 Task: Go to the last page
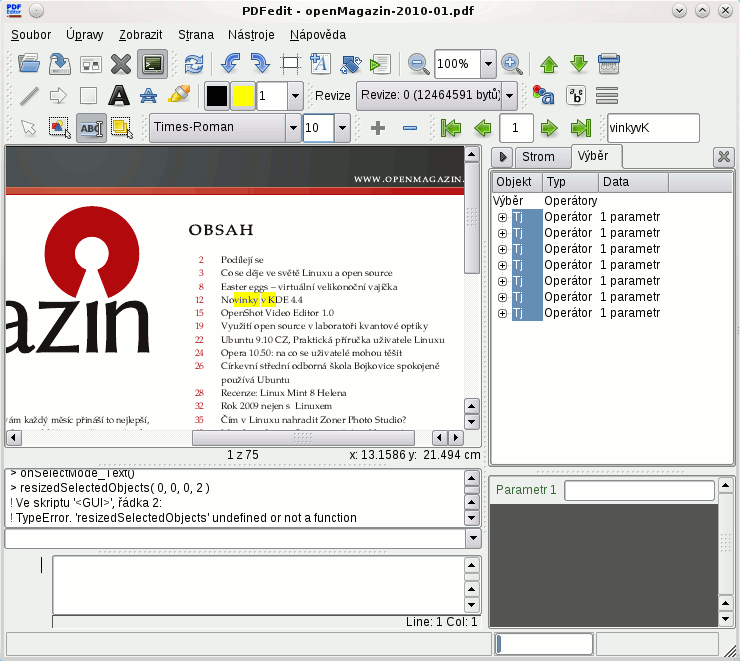(x=581, y=128)
